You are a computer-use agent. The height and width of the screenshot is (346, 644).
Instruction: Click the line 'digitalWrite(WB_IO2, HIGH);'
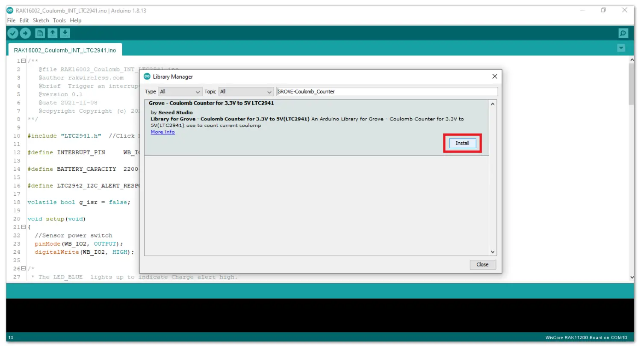85,252
